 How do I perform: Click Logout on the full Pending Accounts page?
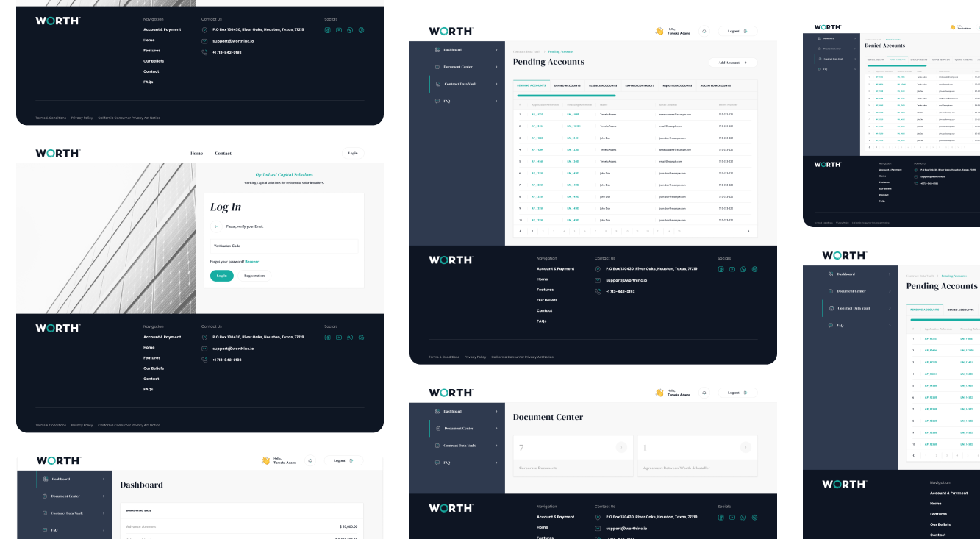737,32
